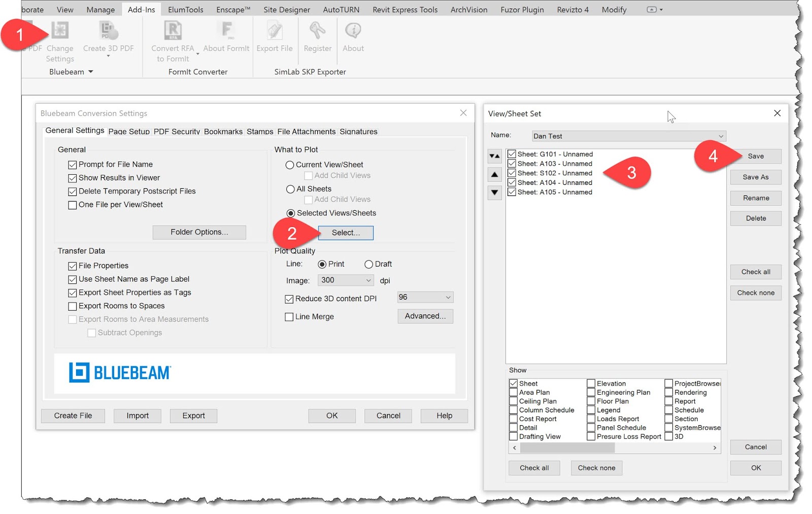Screen dimensions: 812x514
Task: Select the Draft plot quality radio button
Action: tap(368, 264)
